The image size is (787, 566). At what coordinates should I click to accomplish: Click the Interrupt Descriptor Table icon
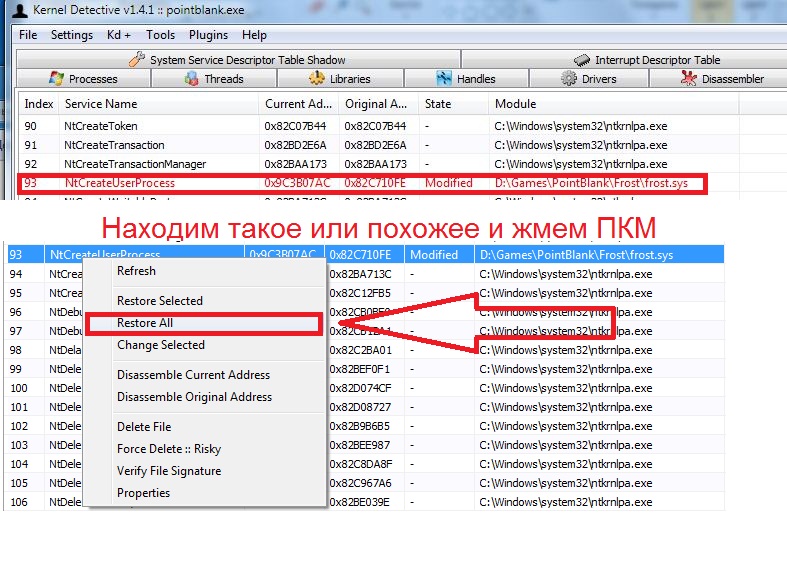pyautogui.click(x=581, y=60)
